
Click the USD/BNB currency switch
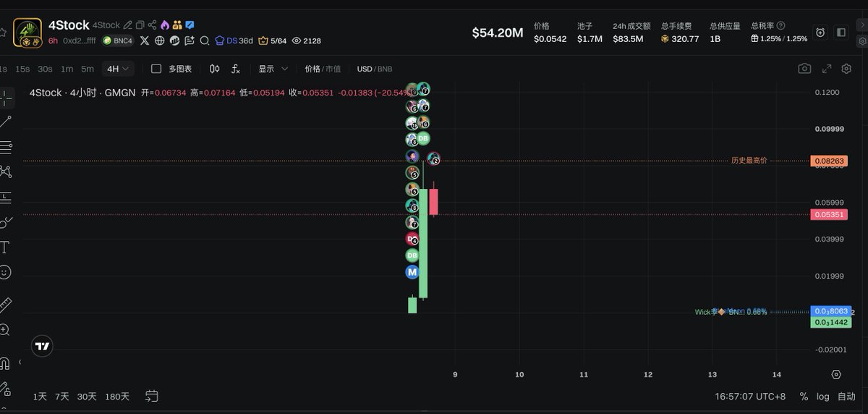(375, 69)
